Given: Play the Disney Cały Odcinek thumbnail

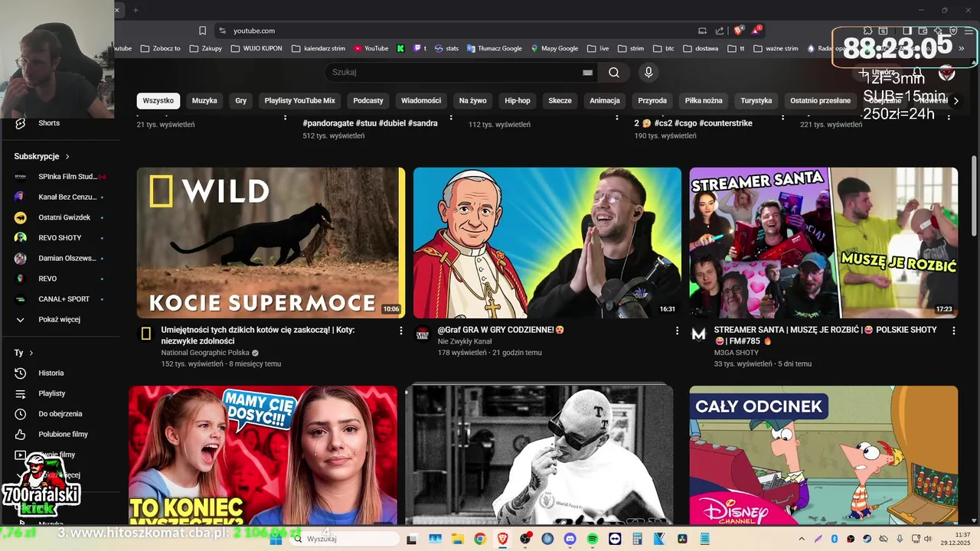Looking at the screenshot, I should click(x=824, y=455).
